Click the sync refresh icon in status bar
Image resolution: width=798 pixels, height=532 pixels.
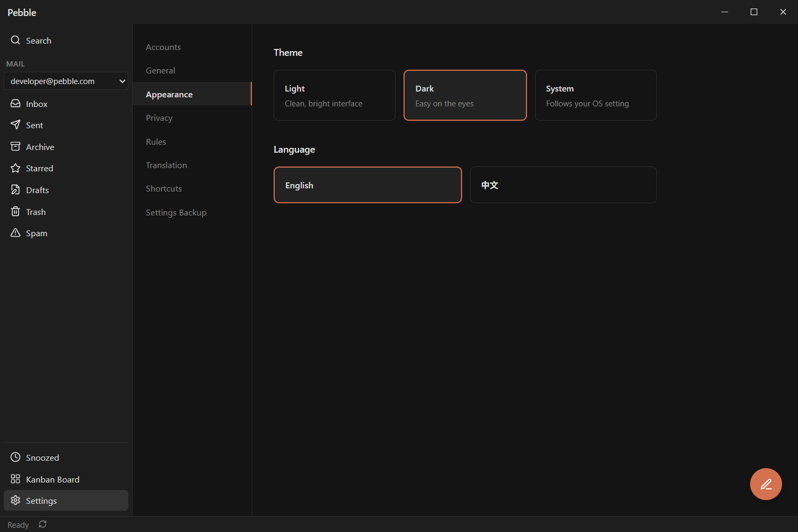(x=43, y=524)
